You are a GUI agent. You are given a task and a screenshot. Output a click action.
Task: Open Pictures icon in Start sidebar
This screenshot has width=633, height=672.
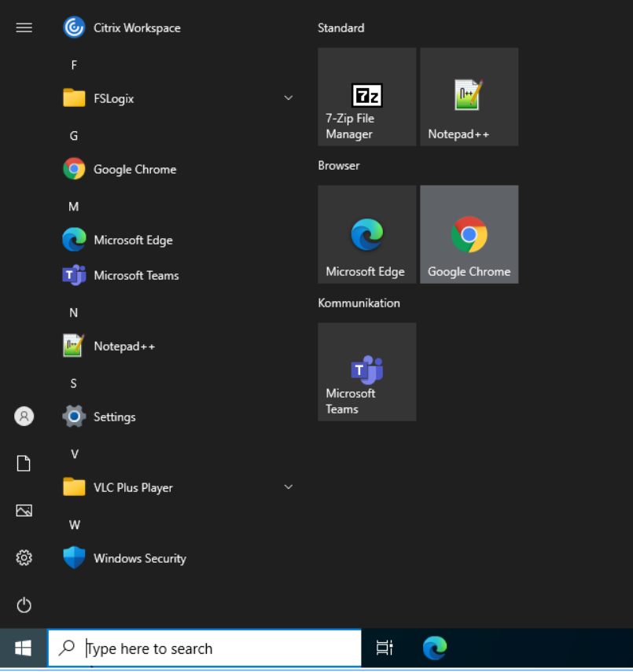(24, 510)
